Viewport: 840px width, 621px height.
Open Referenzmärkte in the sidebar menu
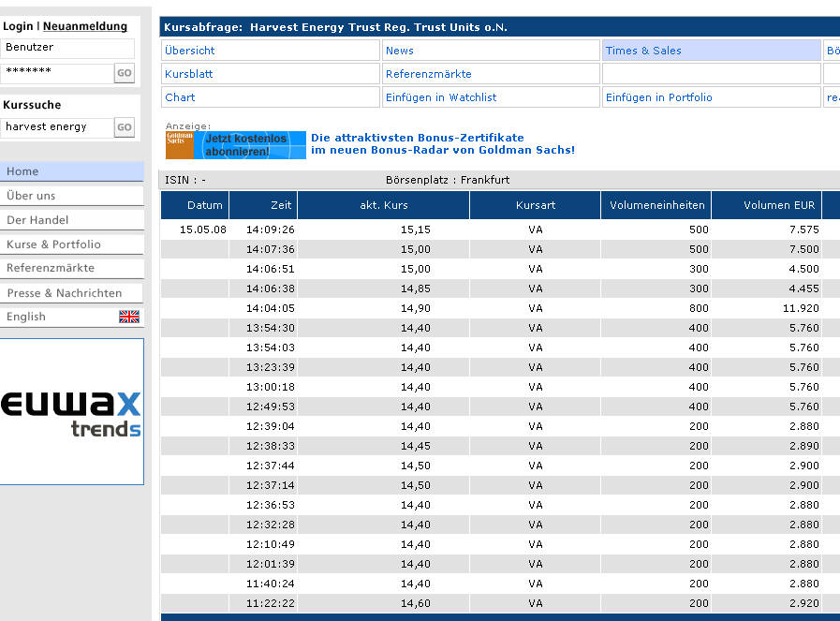(x=72, y=268)
